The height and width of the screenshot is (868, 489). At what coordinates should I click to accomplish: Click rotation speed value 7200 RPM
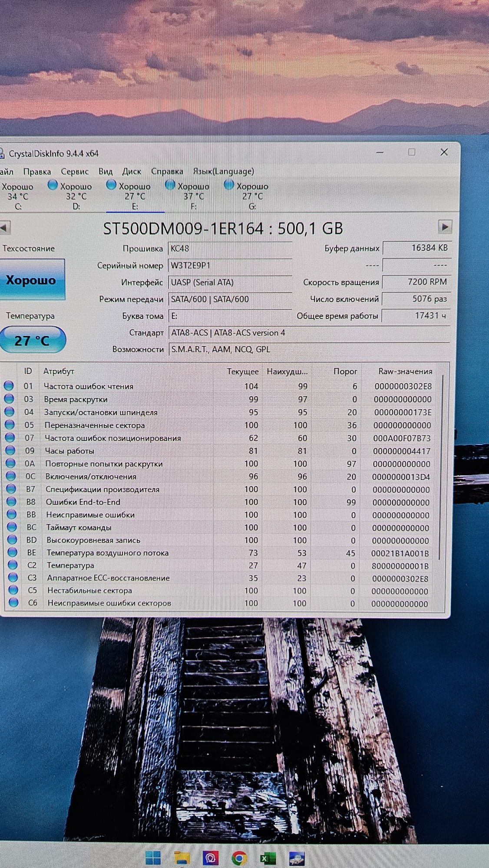pos(416,282)
